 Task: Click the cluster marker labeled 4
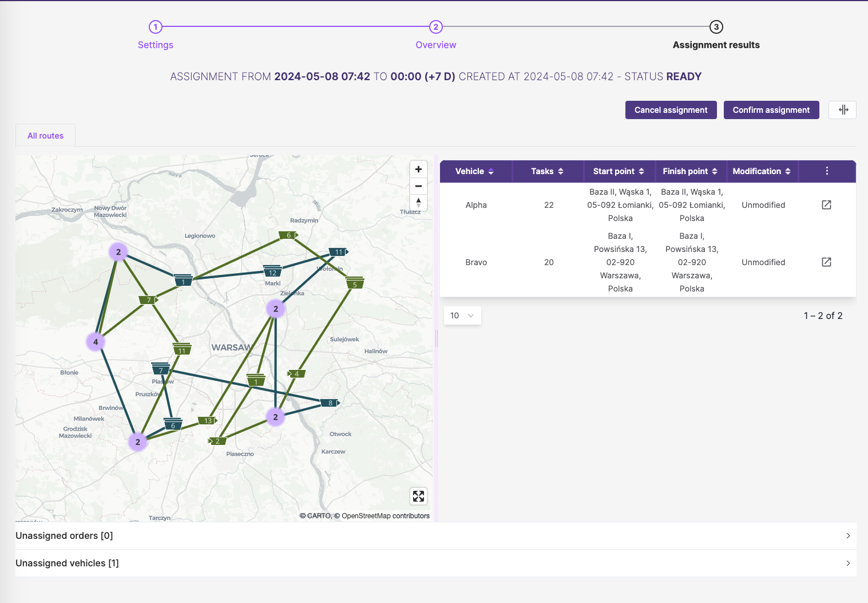coord(96,342)
